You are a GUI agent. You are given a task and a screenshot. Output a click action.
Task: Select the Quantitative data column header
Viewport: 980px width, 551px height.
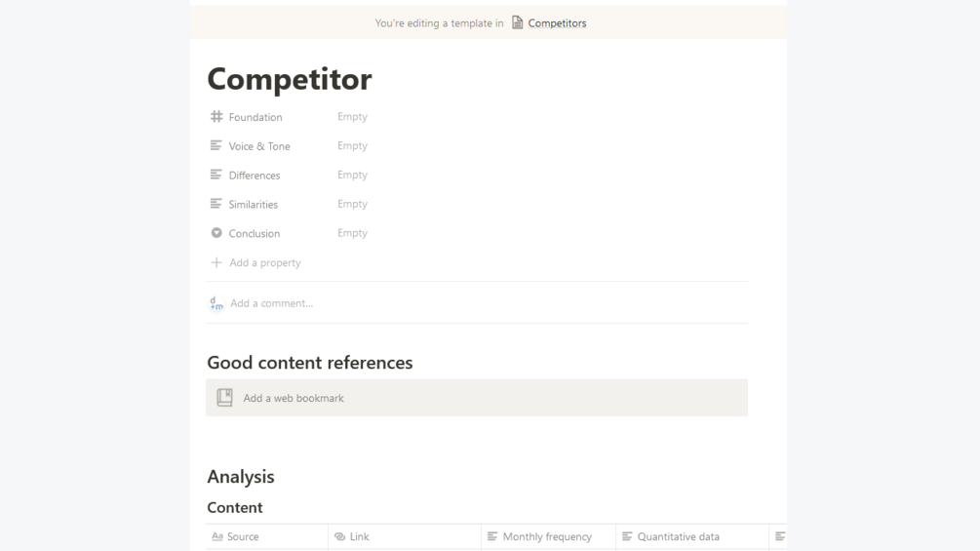coord(678,537)
